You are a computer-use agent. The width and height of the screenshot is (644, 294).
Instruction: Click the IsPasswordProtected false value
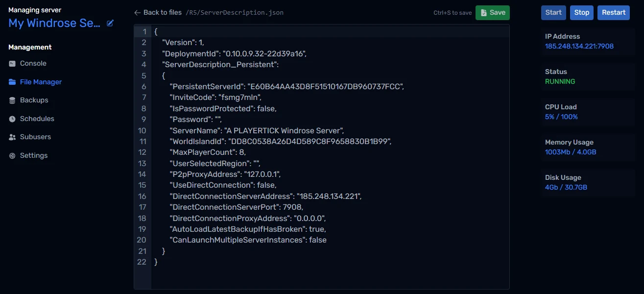coord(267,109)
